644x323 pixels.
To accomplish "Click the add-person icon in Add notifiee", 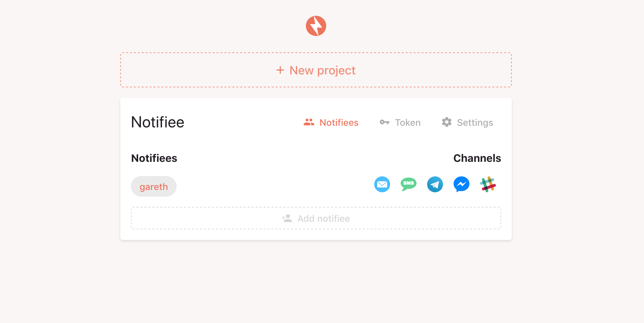I will [x=287, y=218].
